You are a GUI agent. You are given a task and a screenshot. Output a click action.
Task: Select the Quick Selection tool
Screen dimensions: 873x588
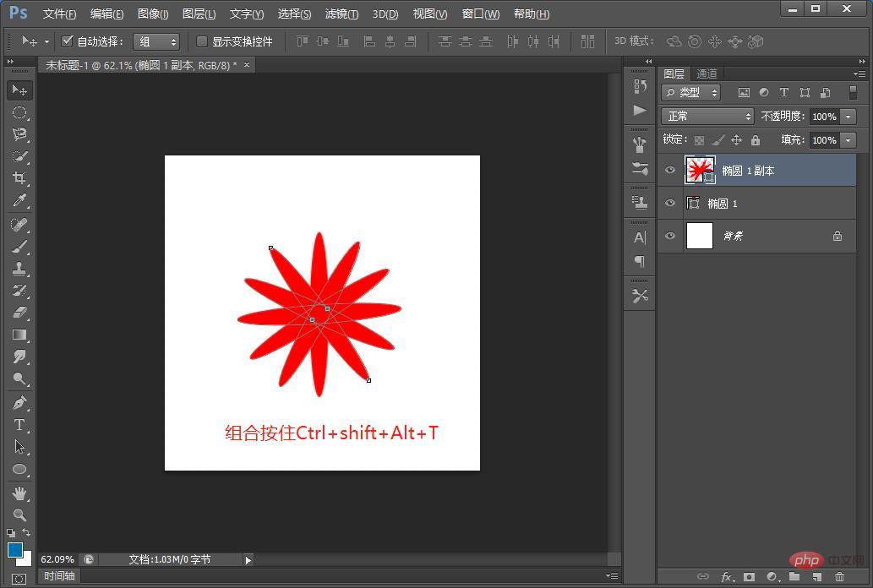click(x=19, y=156)
